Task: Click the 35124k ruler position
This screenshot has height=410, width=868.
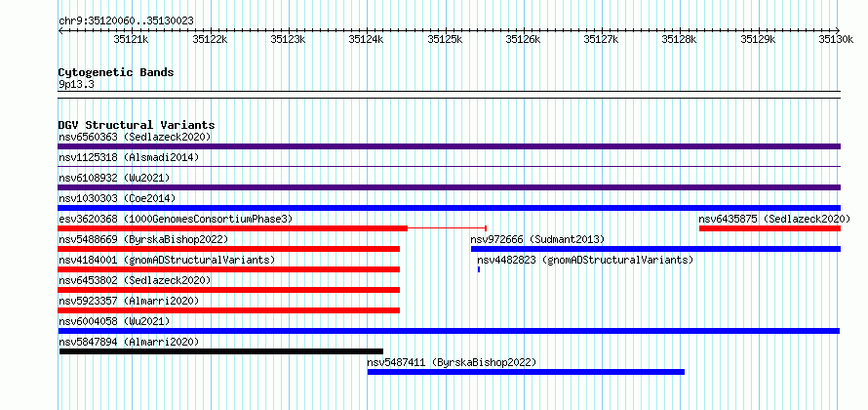Action: (366, 39)
